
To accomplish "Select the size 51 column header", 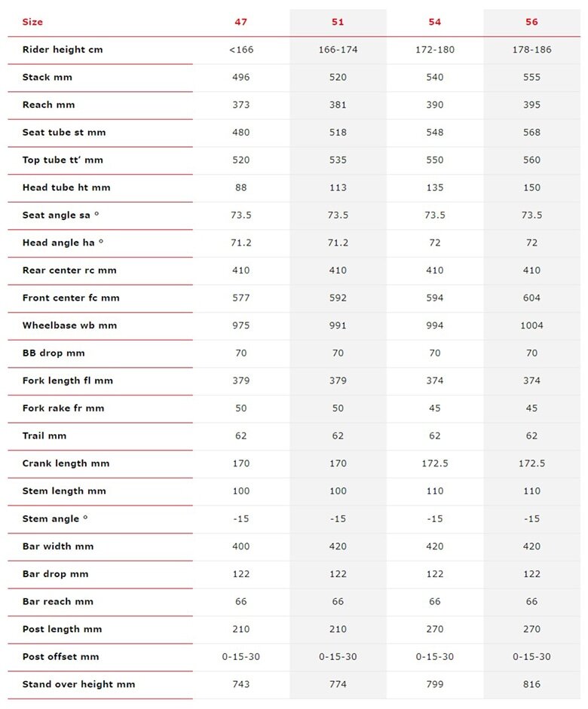I will pyautogui.click(x=338, y=22).
